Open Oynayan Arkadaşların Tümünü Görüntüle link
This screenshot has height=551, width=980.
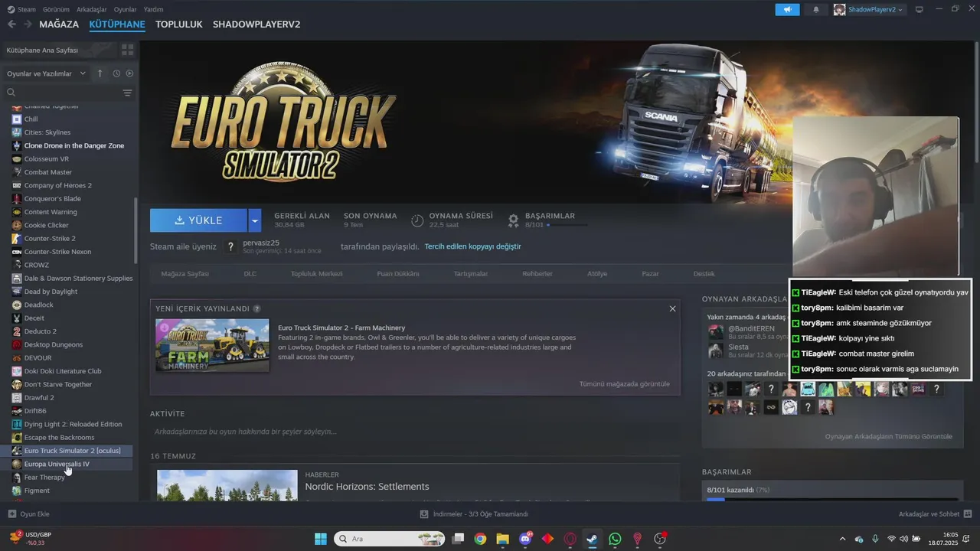click(x=888, y=436)
